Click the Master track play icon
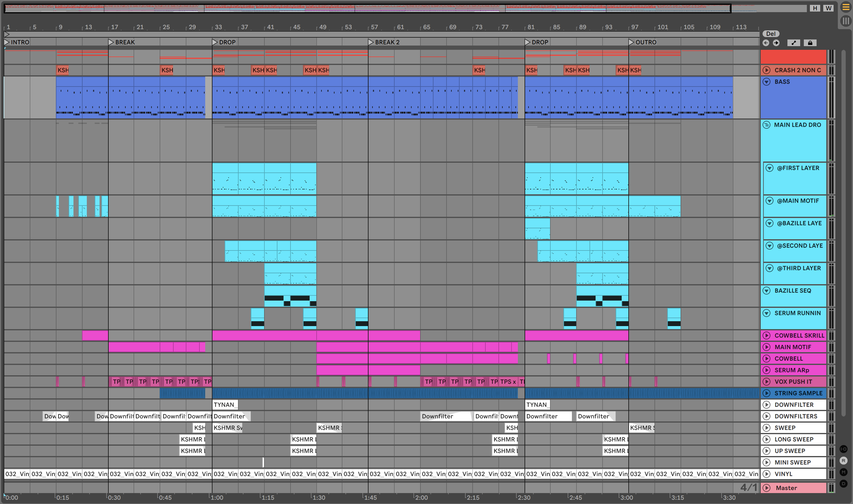 coord(766,488)
